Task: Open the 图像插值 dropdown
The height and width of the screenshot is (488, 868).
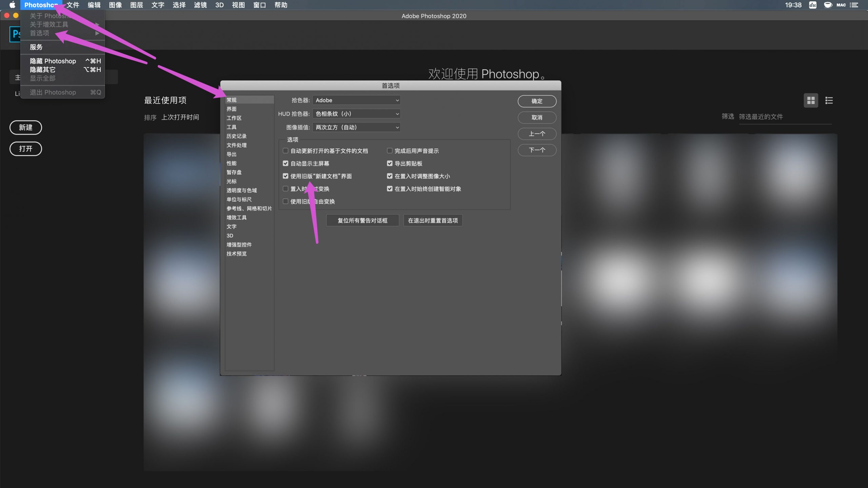Action: 356,127
